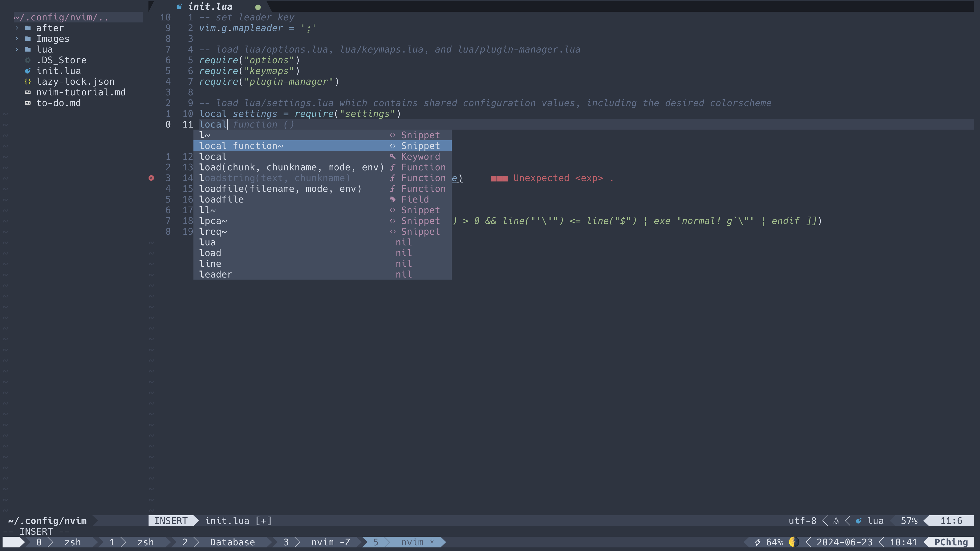Open nvim-tutorial.md in the file tree

click(81, 92)
